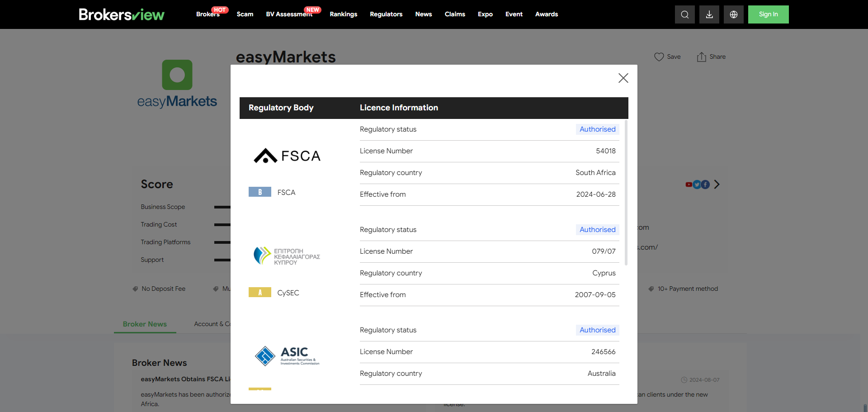Click the BrokersView home logo

pyautogui.click(x=122, y=14)
